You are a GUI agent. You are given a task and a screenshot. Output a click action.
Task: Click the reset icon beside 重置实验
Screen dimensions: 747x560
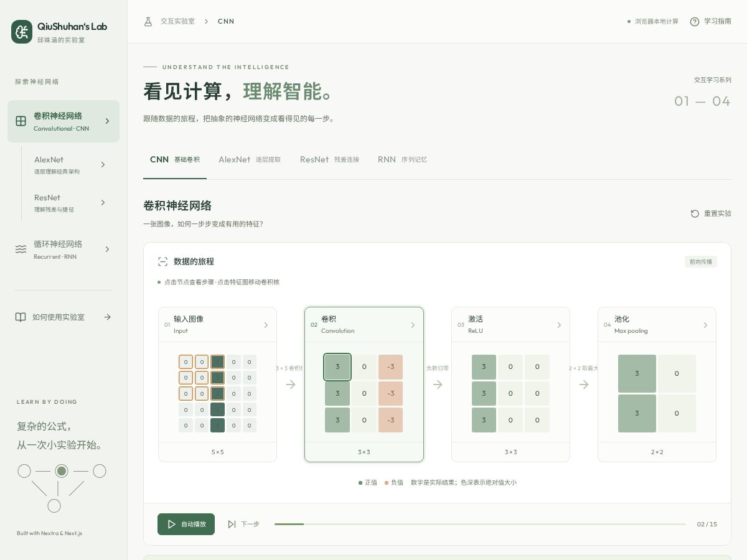click(695, 213)
